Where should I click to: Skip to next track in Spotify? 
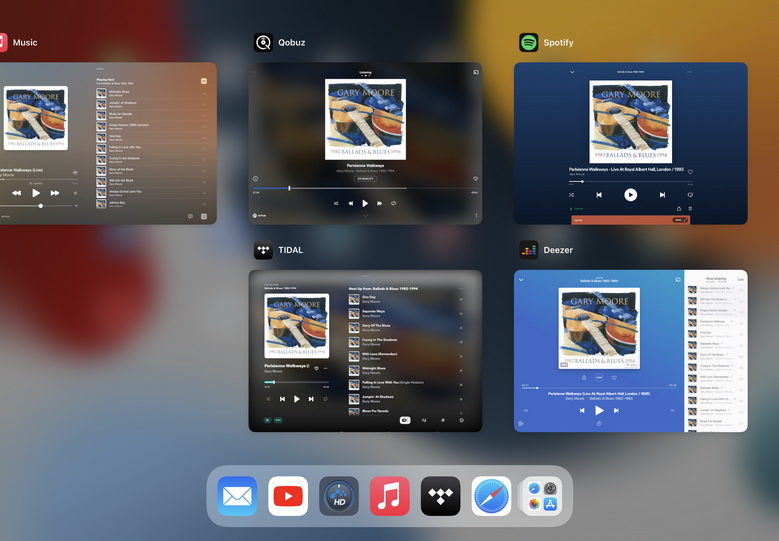pos(662,195)
